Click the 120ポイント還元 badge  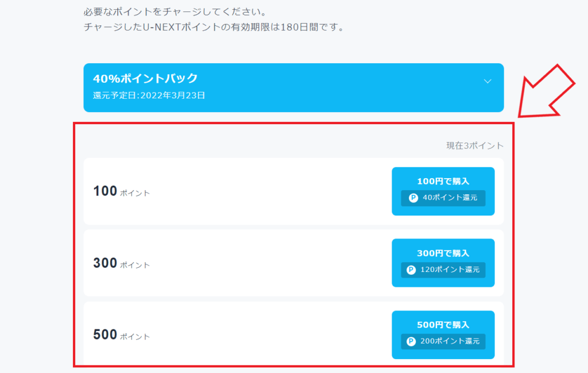pos(443,270)
